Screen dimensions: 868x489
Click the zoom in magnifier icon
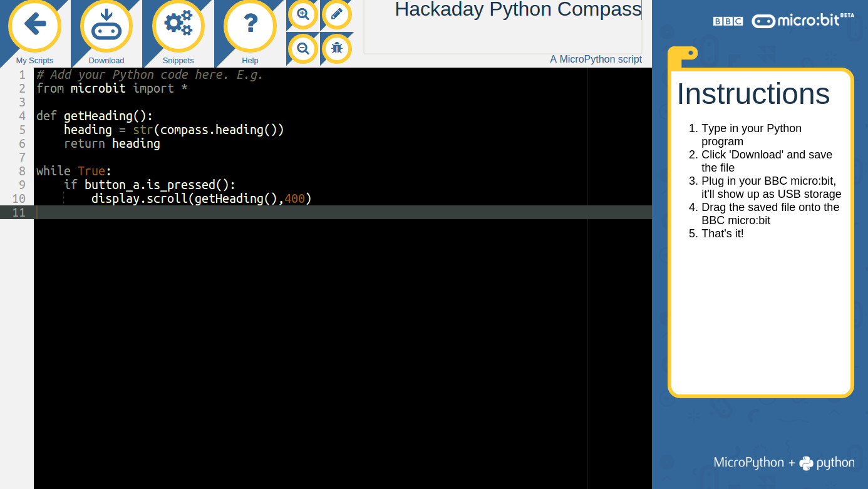pos(303,14)
